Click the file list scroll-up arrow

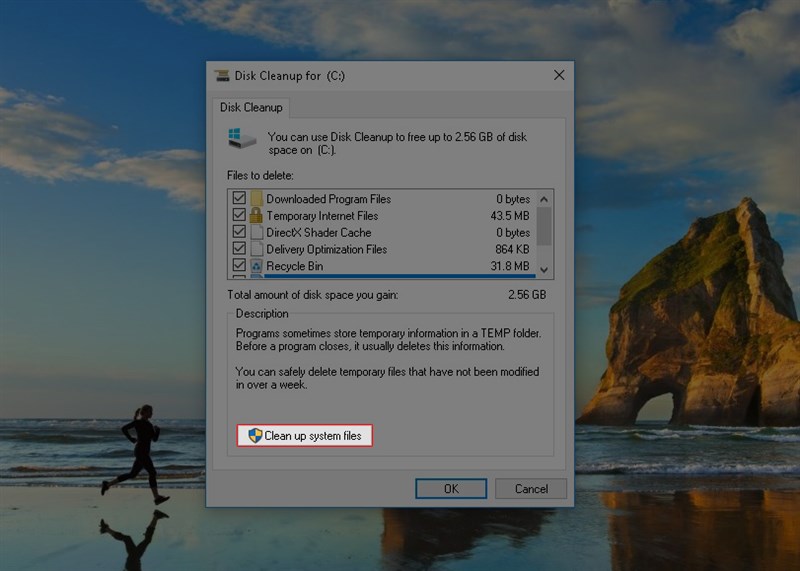point(544,199)
